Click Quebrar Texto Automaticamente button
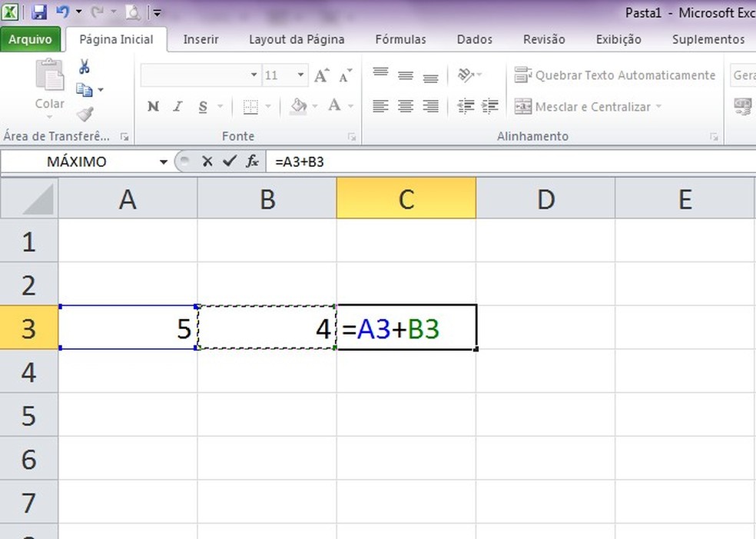This screenshot has width=756, height=539. (x=615, y=75)
